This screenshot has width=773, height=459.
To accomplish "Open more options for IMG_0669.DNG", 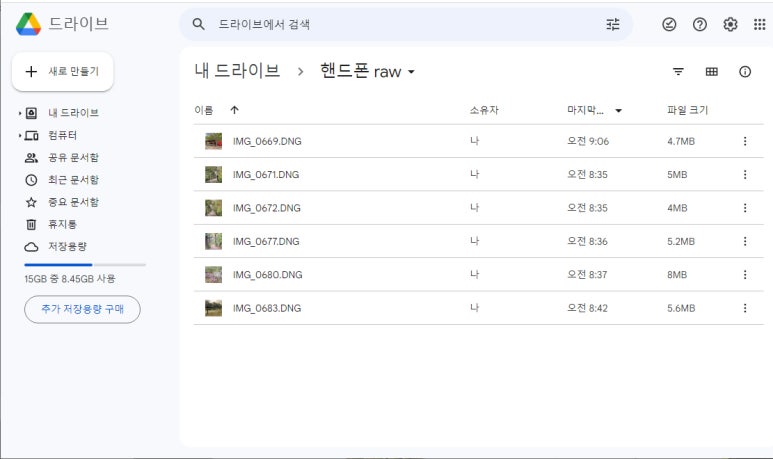I will click(745, 141).
